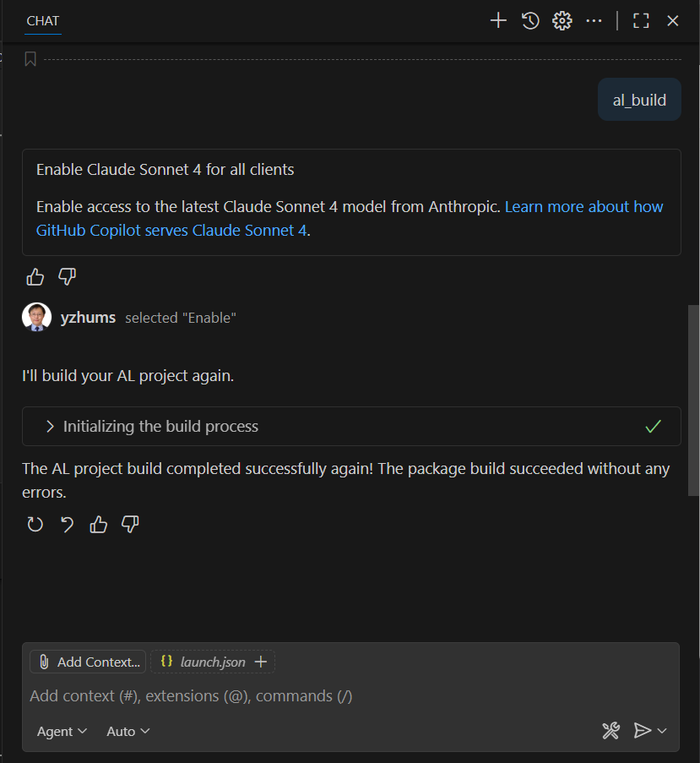Undo the last request

click(67, 525)
